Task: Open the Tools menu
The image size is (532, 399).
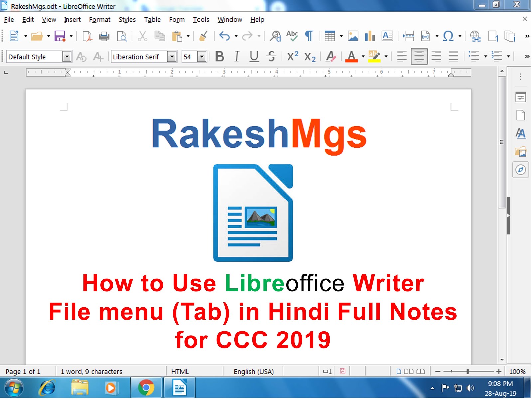Action: (x=201, y=19)
